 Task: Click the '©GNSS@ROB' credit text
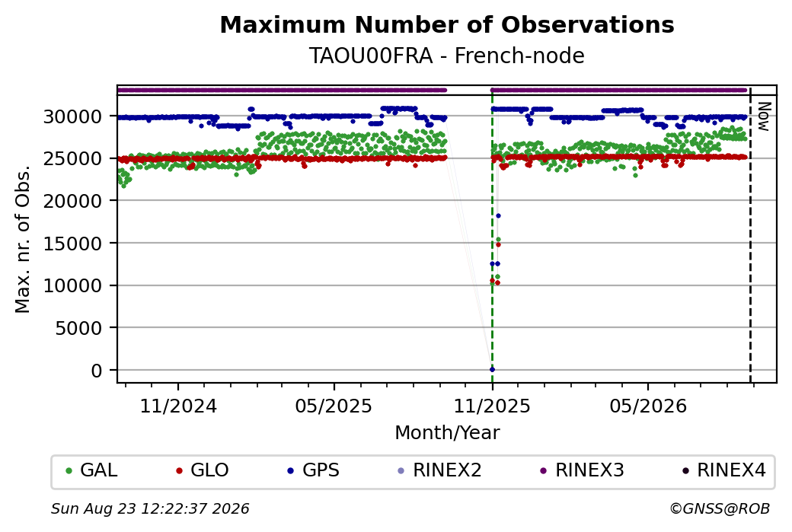point(720,508)
